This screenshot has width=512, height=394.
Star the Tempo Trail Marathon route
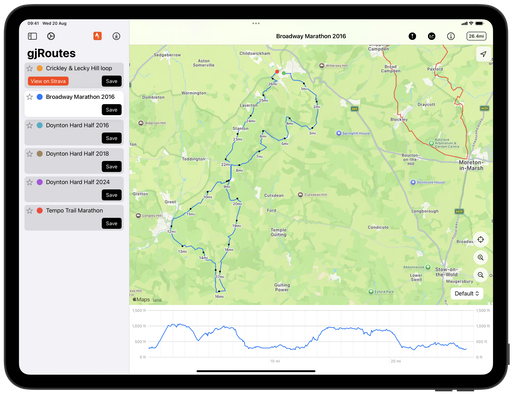coord(30,211)
